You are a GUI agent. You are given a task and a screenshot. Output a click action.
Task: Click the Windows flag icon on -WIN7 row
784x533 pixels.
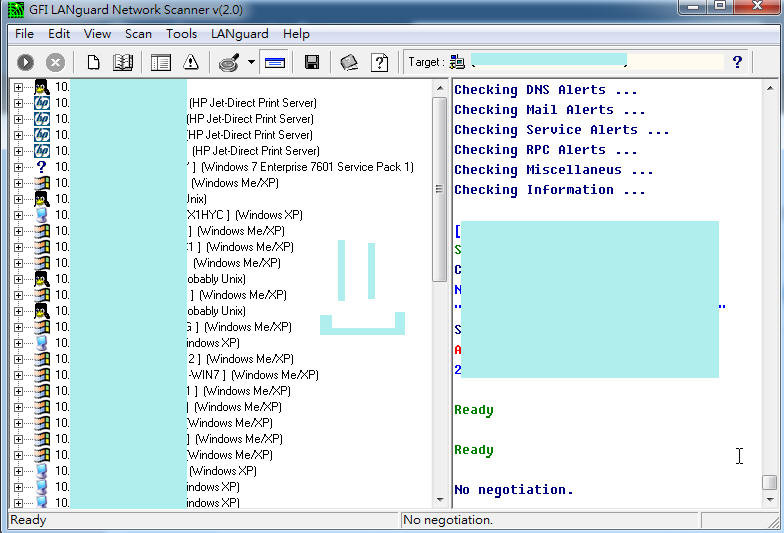(42, 375)
